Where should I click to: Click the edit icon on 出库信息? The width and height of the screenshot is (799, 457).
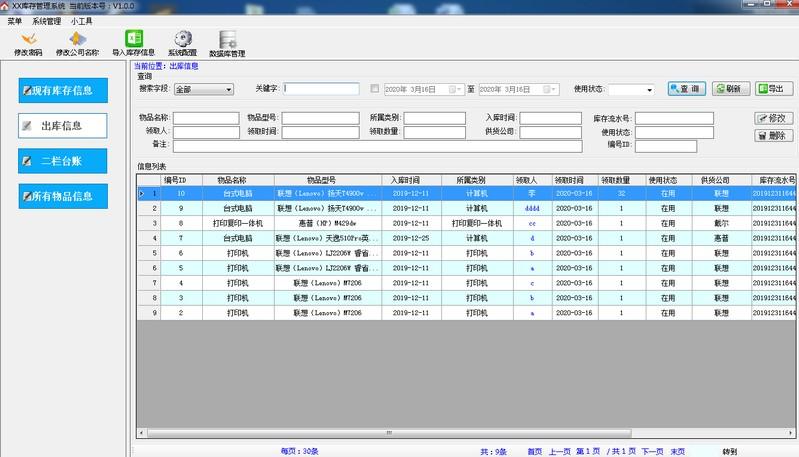tap(27, 126)
